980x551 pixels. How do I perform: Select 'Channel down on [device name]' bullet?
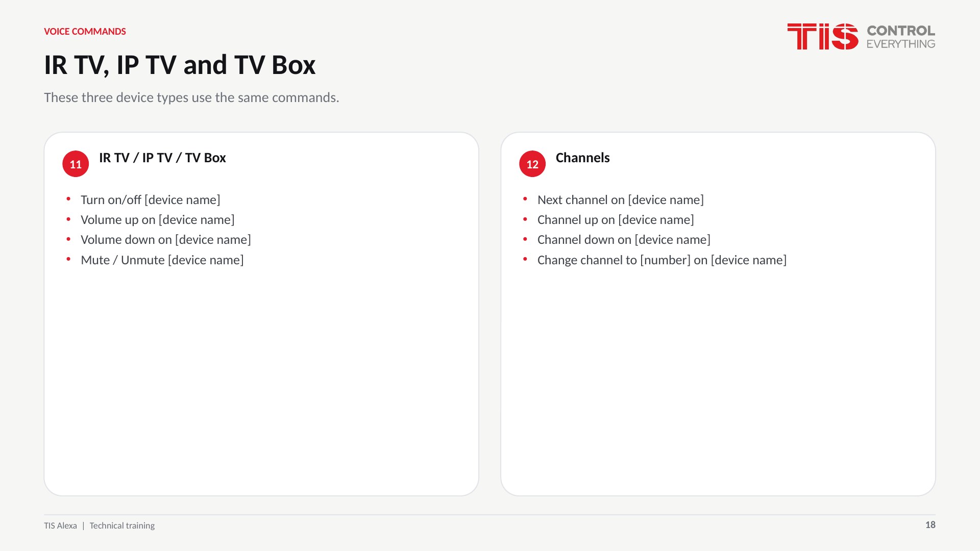click(624, 240)
